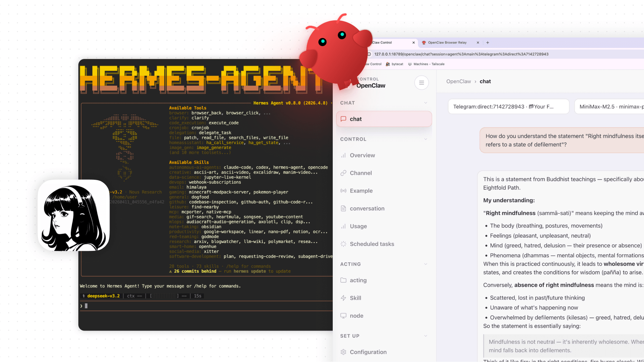This screenshot has height=362, width=644.
Task: Click the acting folder icon
Action: pyautogui.click(x=343, y=280)
